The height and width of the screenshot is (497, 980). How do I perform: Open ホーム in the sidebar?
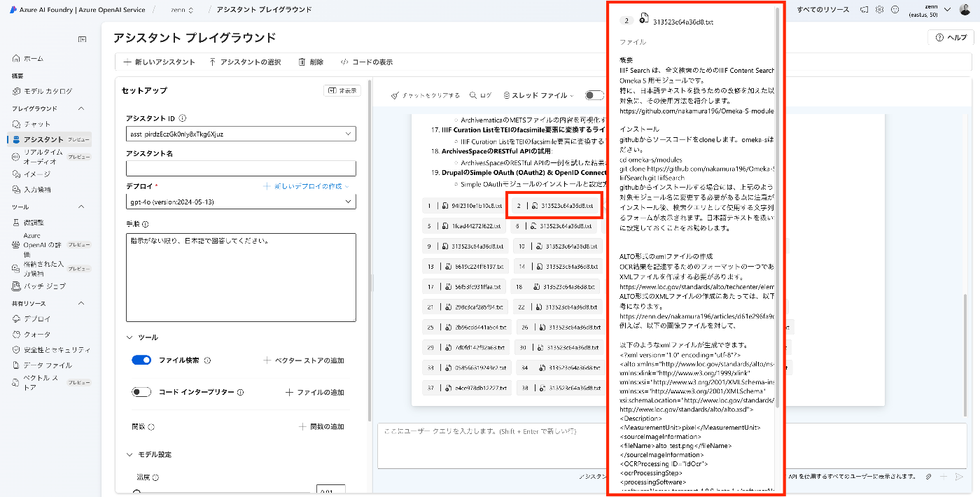pos(28,59)
